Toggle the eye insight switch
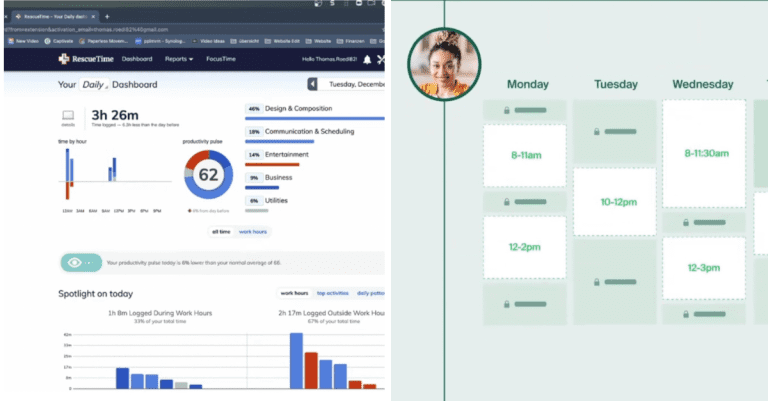Image resolution: width=768 pixels, height=401 pixels. tap(81, 262)
